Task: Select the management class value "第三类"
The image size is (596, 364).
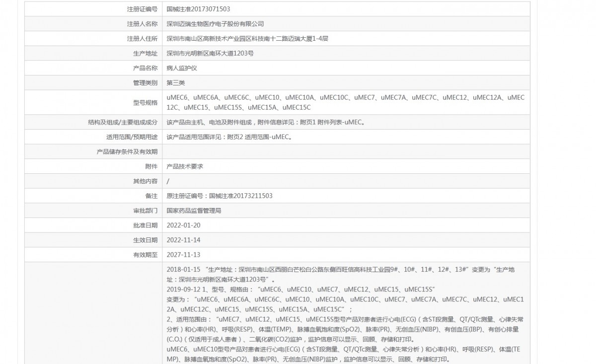Action: tap(176, 83)
